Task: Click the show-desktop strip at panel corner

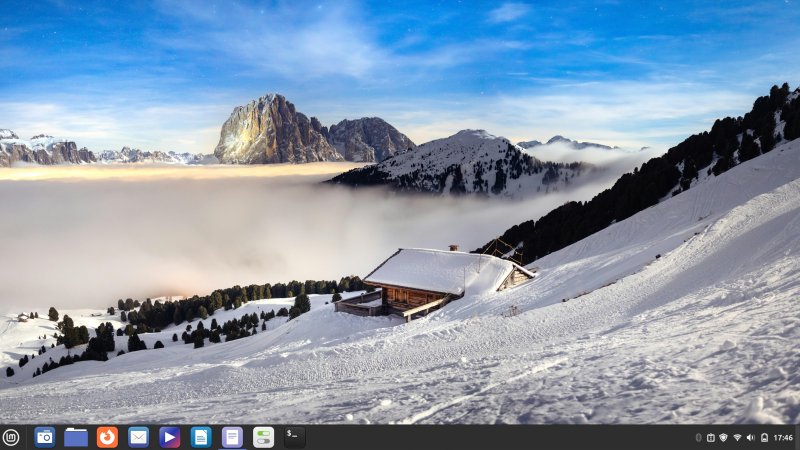Action: (797, 437)
